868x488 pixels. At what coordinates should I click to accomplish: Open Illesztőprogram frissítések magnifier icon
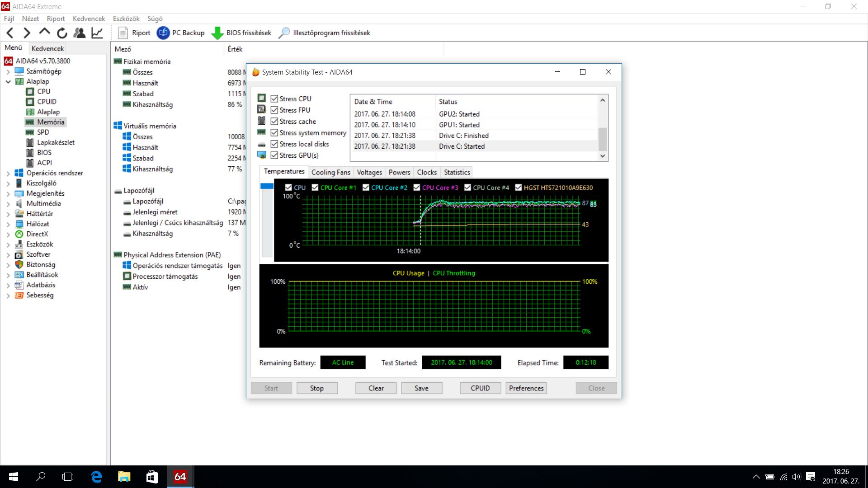[x=284, y=33]
